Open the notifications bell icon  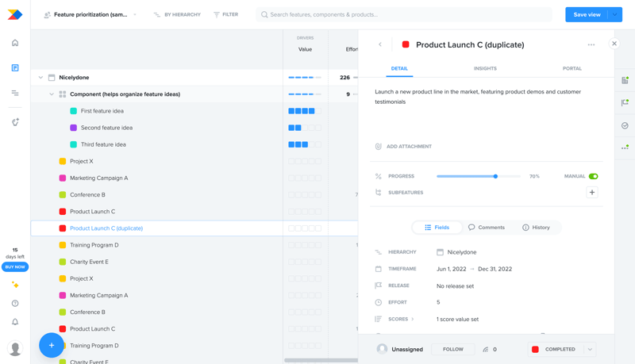click(x=15, y=322)
